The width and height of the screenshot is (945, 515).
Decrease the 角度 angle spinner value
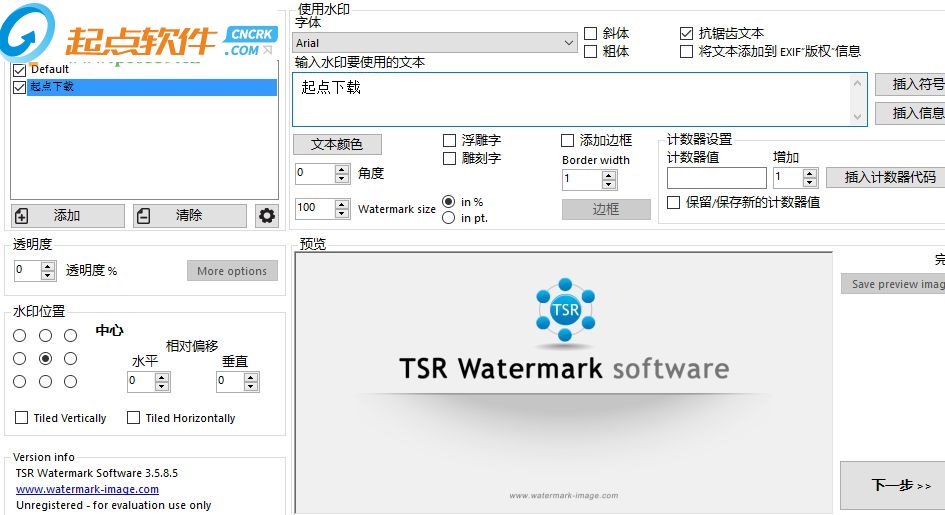pyautogui.click(x=342, y=178)
